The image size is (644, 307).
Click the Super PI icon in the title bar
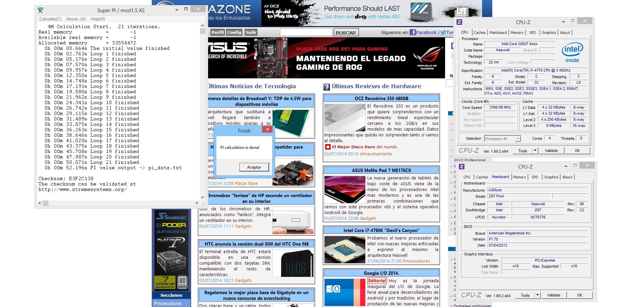click(40, 10)
